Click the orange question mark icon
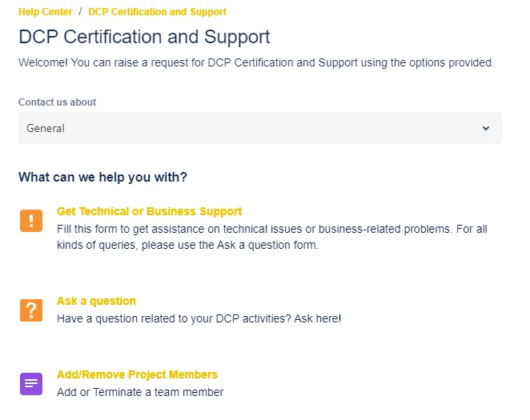 [31, 310]
